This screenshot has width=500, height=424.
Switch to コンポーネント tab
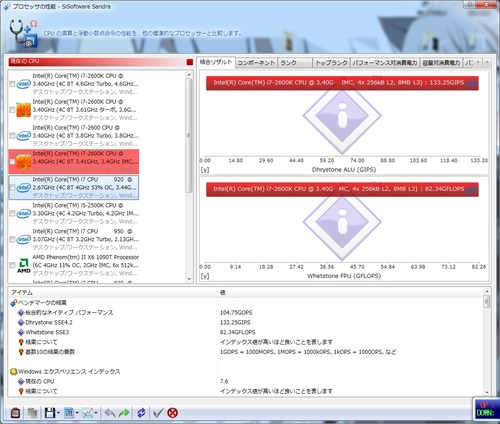click(256, 63)
